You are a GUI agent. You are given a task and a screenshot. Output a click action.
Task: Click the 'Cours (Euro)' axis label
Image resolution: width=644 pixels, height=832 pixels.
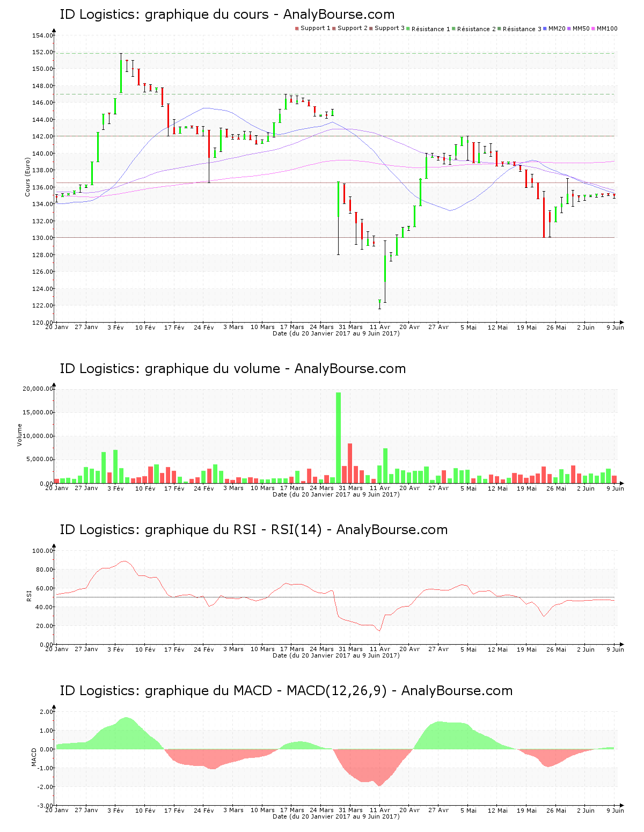(27, 177)
